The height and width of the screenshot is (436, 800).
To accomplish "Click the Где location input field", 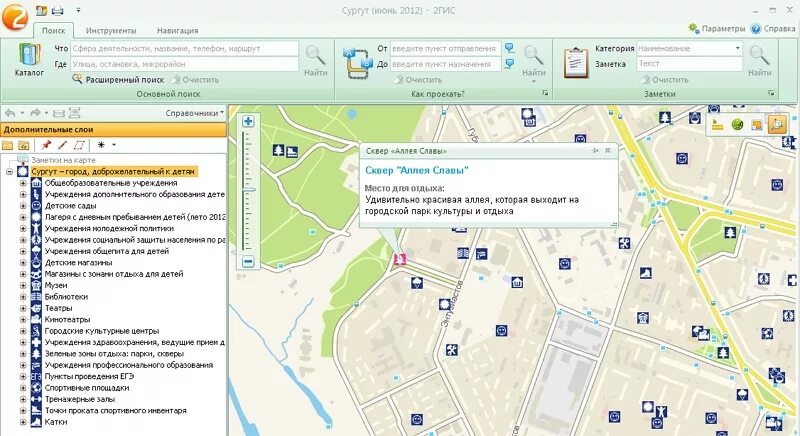I will 184,64.
